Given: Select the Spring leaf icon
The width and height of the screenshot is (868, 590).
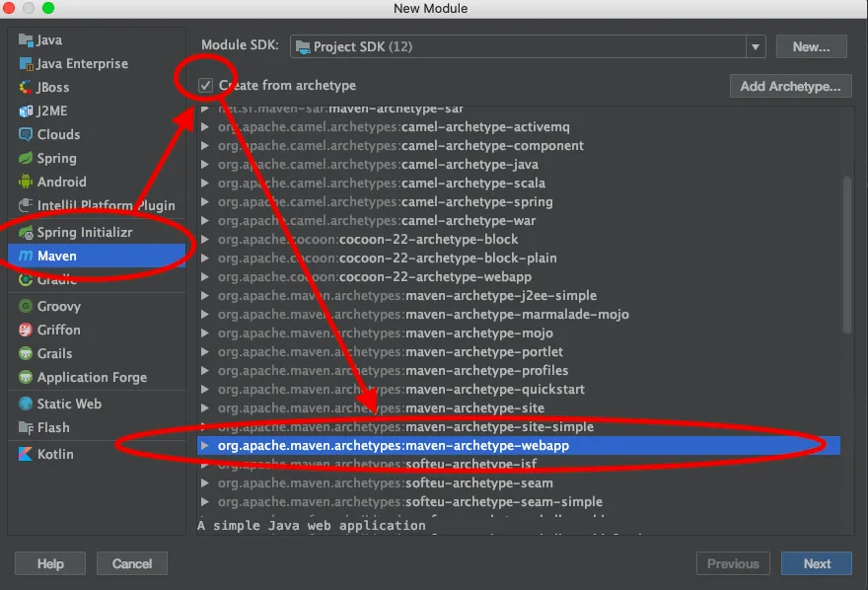Looking at the screenshot, I should coord(26,158).
